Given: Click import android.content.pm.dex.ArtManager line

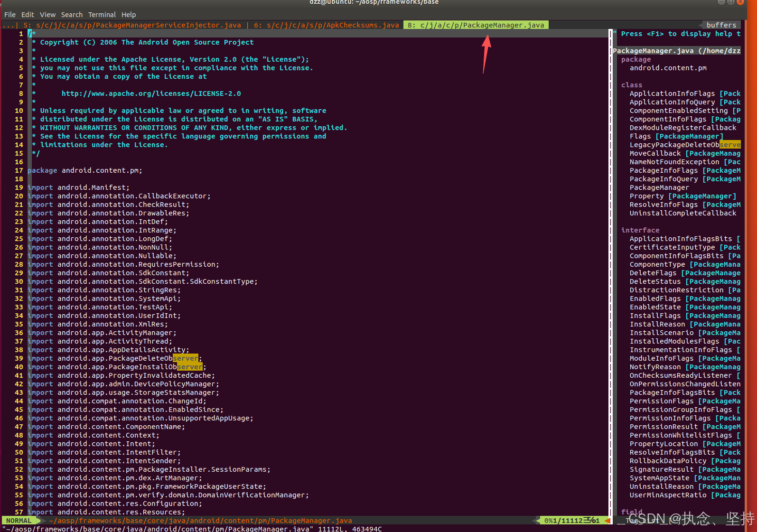Looking at the screenshot, I should point(115,478).
